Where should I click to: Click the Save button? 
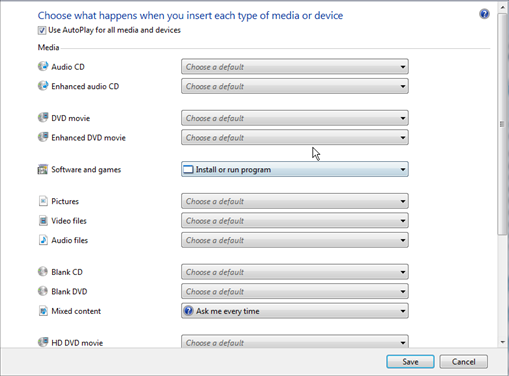410,362
